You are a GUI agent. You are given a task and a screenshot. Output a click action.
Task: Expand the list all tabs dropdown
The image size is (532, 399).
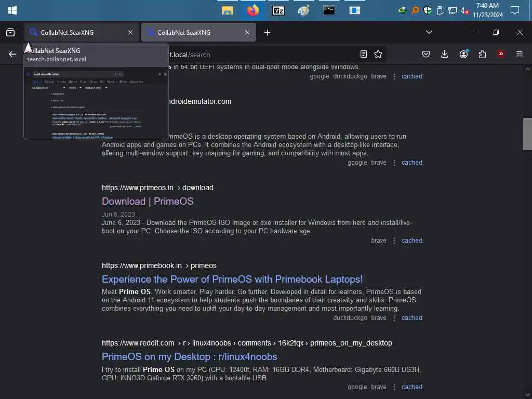pos(429,32)
